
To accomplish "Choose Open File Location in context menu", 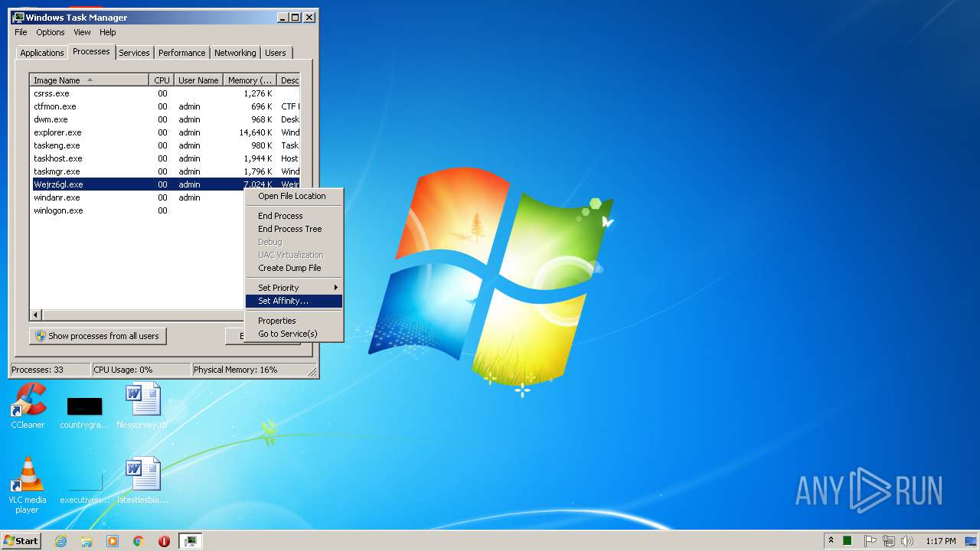I will [294, 196].
